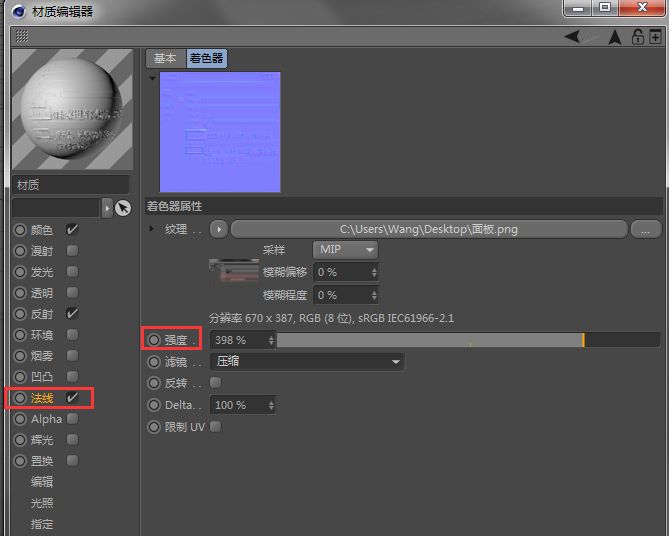Click the 颜色 channel circle icon
The width and height of the screenshot is (669, 536).
click(x=20, y=230)
